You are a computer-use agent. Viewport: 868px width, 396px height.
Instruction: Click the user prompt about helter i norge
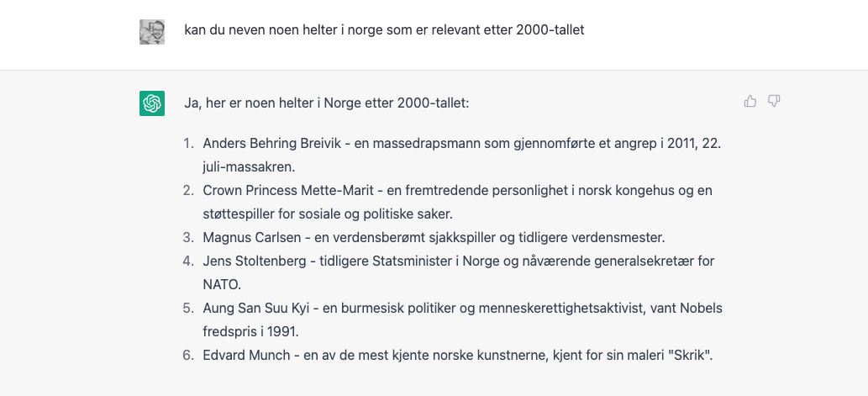[384, 30]
